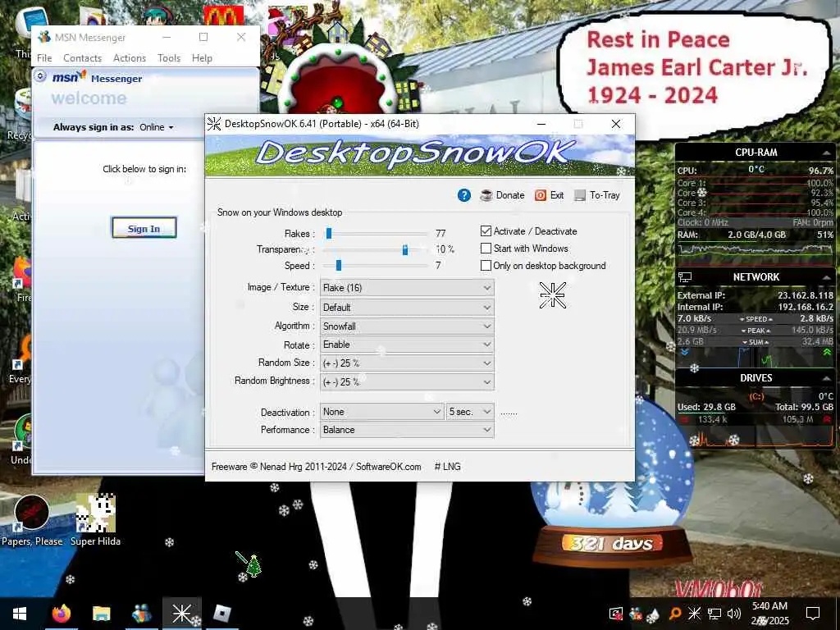Click the round arrow button beside msn Messenger logo
Viewport: 840px width, 630px height.
point(40,76)
